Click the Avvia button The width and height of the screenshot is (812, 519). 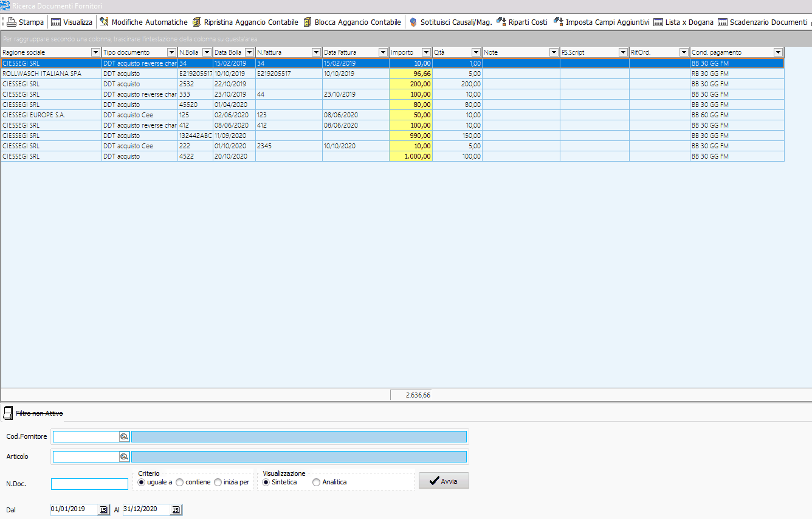click(444, 481)
